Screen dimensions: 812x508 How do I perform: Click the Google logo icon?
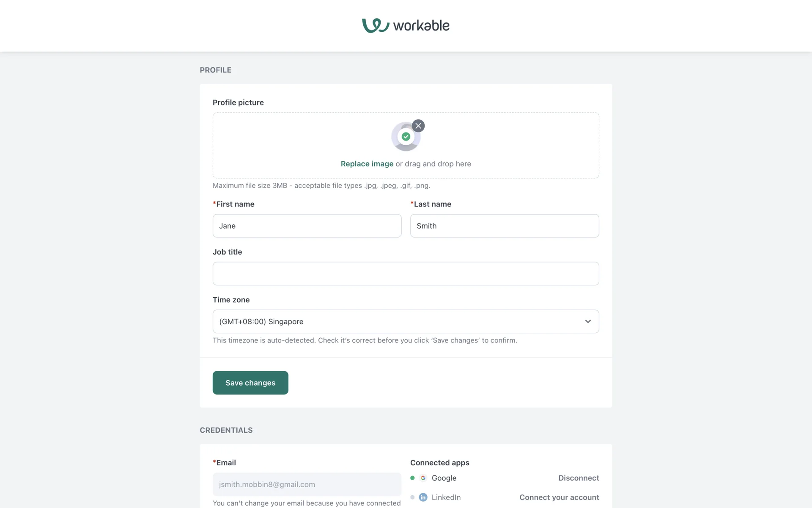[x=423, y=478]
